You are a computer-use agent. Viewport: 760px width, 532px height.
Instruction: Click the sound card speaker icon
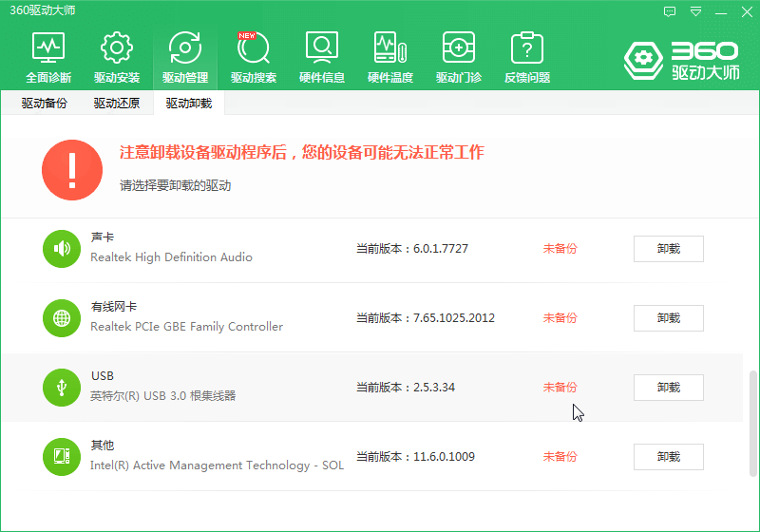[x=62, y=249]
